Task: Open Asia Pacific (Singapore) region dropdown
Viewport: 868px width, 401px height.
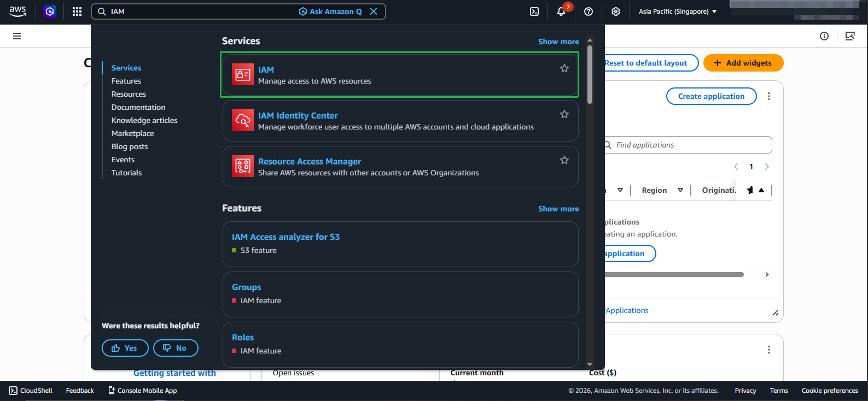Action: (678, 11)
